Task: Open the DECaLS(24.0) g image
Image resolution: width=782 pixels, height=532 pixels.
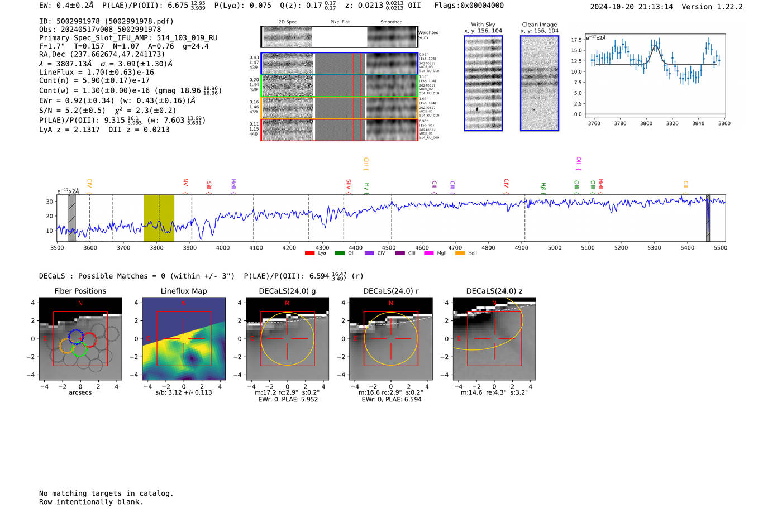Action: 287,338
